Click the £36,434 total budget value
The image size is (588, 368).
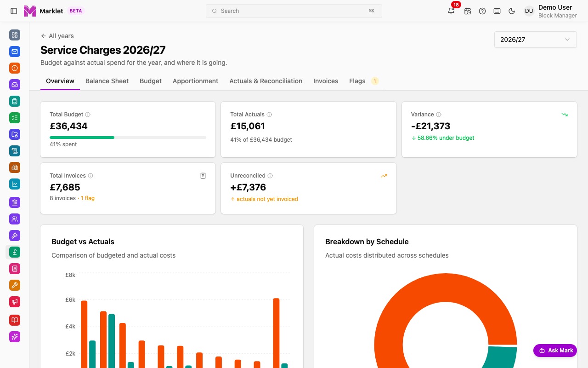point(68,126)
